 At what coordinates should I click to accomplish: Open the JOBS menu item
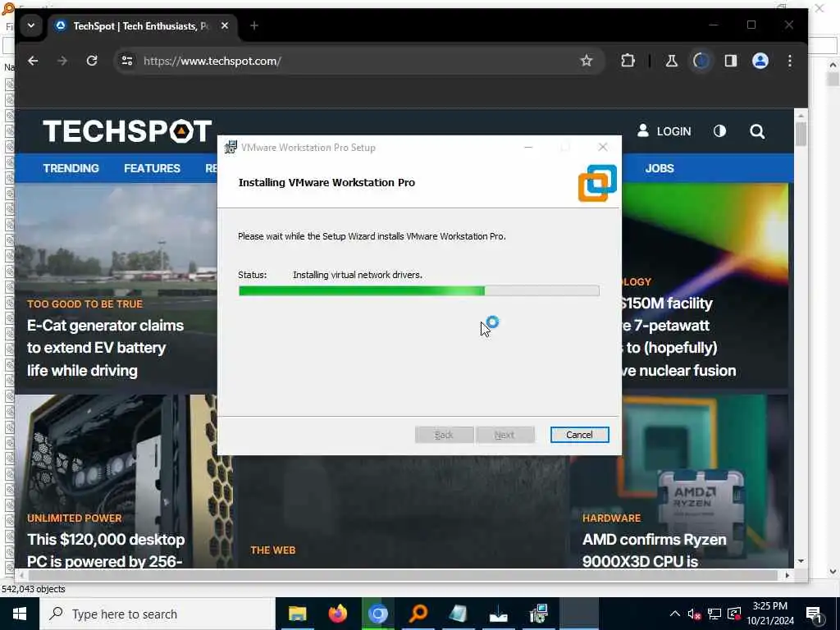coord(660,168)
